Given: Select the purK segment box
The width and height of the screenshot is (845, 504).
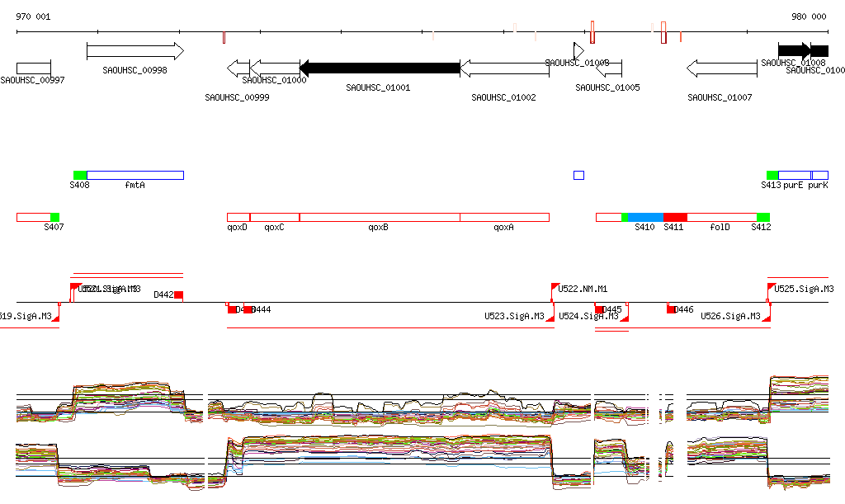Looking at the screenshot, I should pos(819,175).
